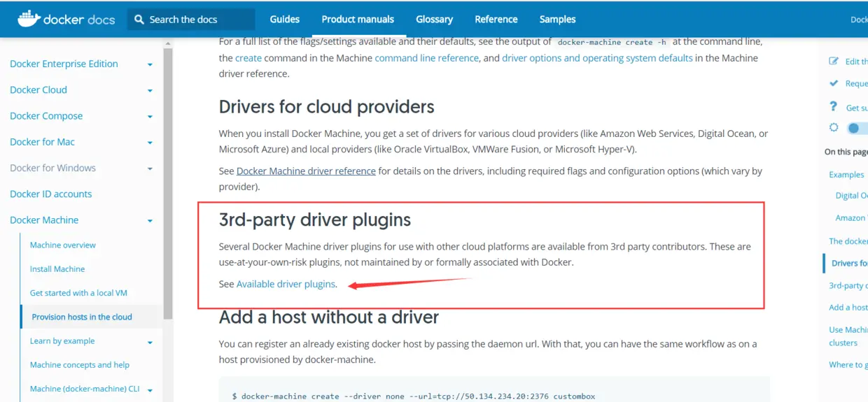Expand the Docker Cloud section arrow
This screenshot has height=402, width=868.
150,90
